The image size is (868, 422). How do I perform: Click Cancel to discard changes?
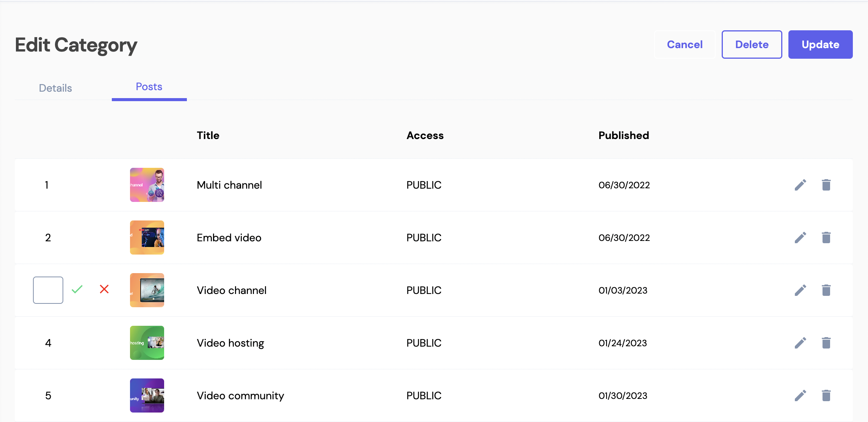(x=685, y=44)
